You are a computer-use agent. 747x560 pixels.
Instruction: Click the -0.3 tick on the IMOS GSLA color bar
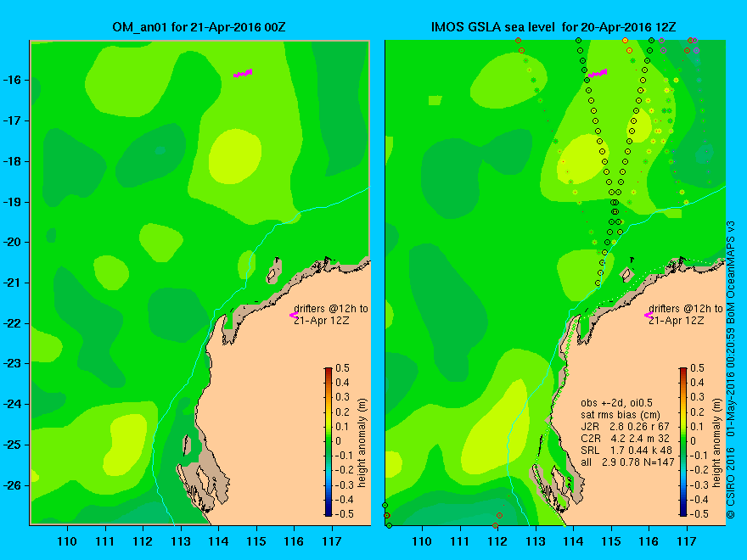(x=698, y=484)
